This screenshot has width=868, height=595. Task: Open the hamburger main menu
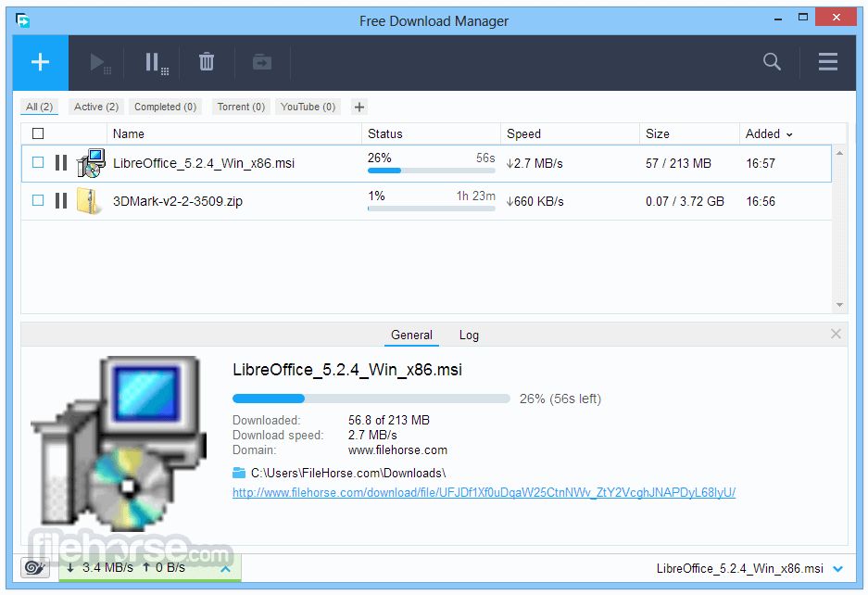827,61
